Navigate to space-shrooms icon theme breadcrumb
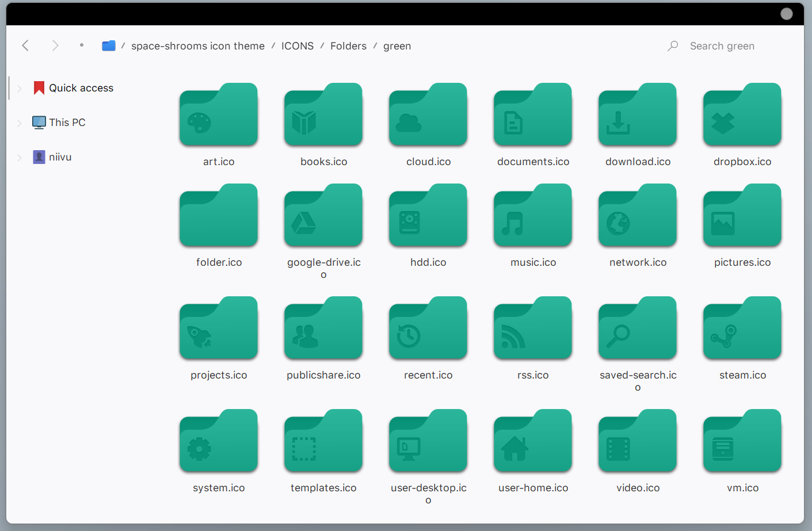812x531 pixels. [x=198, y=46]
